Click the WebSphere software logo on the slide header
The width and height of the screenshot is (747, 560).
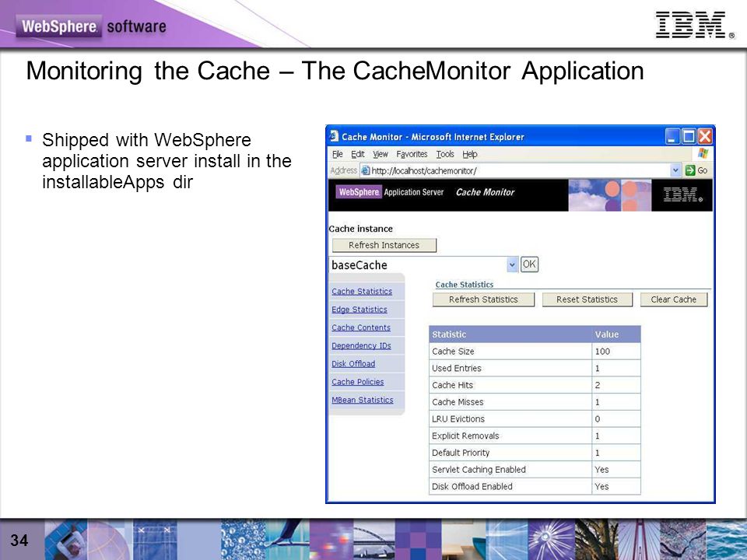[92, 26]
